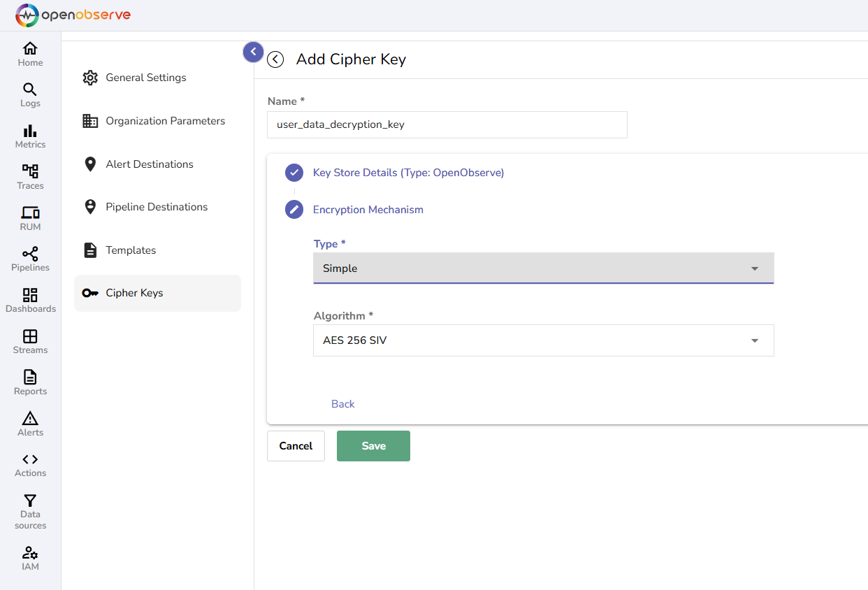Viewport: 868px width, 590px height.
Task: Select the Logs icon in the sidebar
Action: pos(30,95)
